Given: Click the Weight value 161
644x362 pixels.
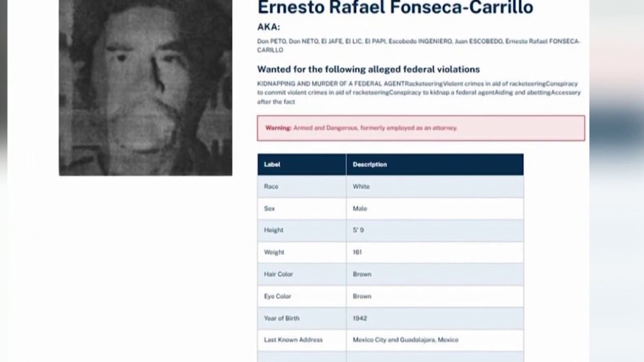Looking at the screenshot, I should [x=357, y=252].
